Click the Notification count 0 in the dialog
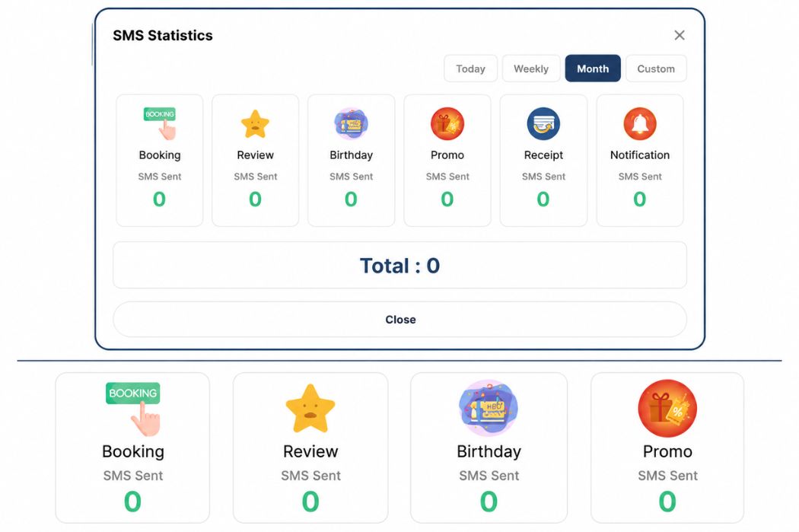799x532 pixels. coord(639,199)
